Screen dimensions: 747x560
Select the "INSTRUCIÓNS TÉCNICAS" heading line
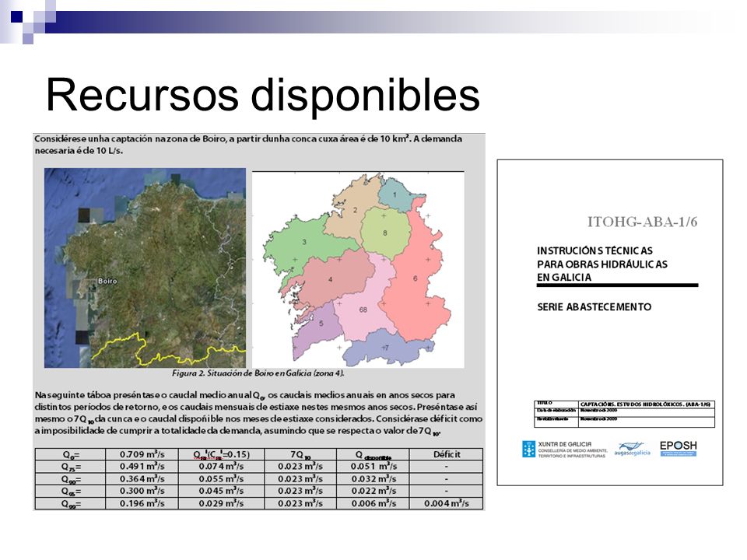click(x=594, y=250)
